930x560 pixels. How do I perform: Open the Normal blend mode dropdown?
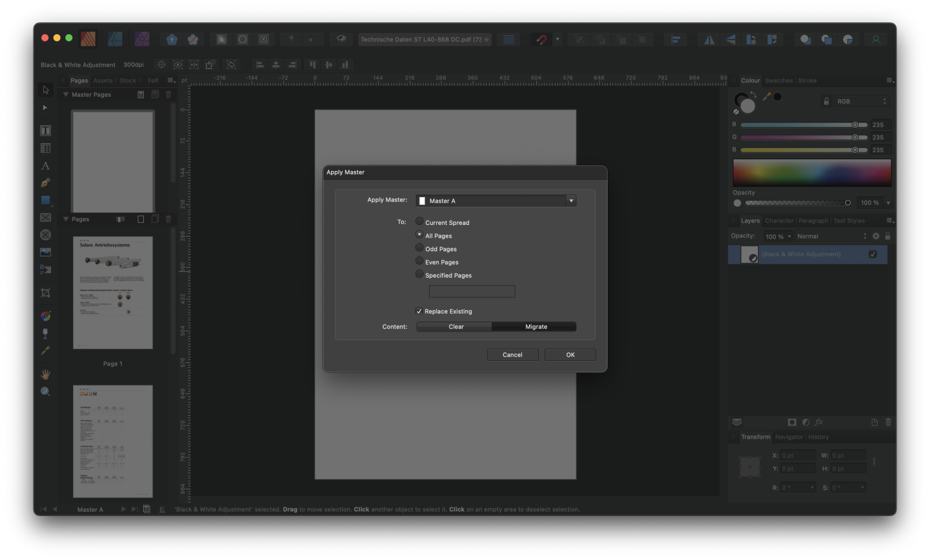tap(831, 235)
